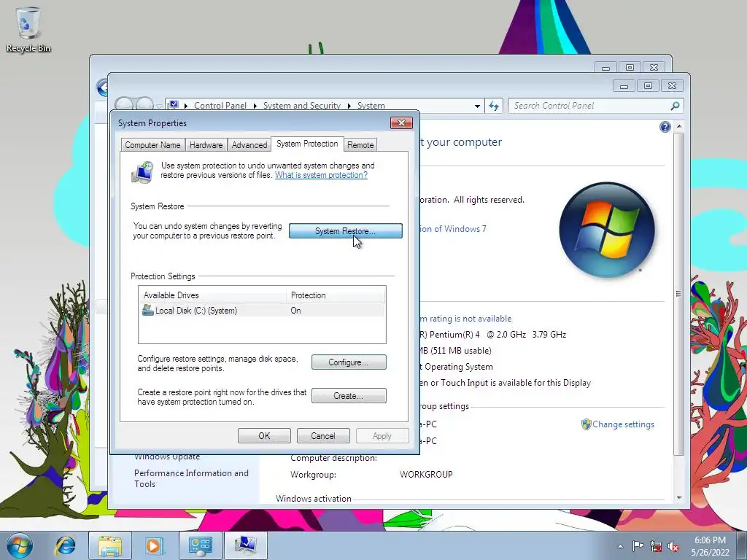
Task: Expand the arrow after Control Panel breadcrumb
Action: pos(255,106)
